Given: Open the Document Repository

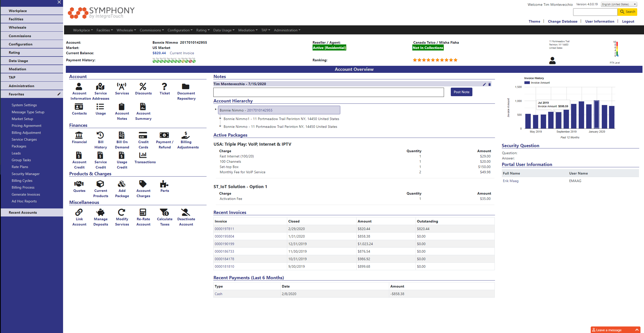Looking at the screenshot, I should click(x=186, y=90).
